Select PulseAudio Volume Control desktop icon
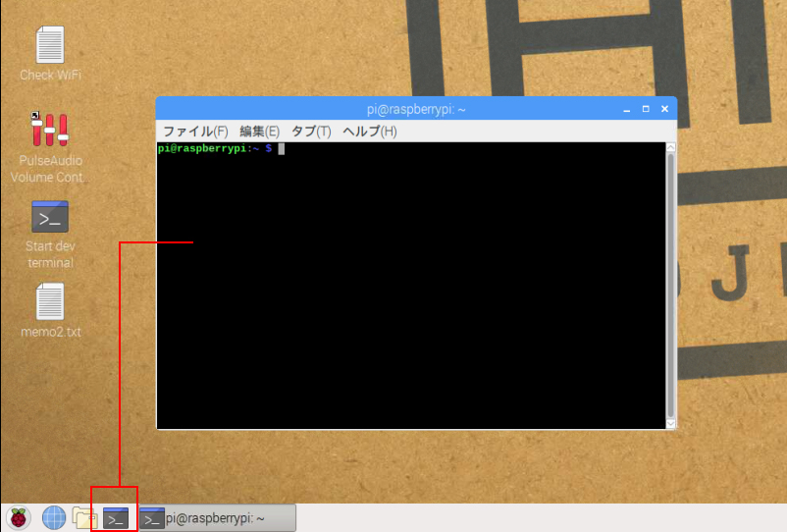The width and height of the screenshot is (787, 532). (49, 147)
